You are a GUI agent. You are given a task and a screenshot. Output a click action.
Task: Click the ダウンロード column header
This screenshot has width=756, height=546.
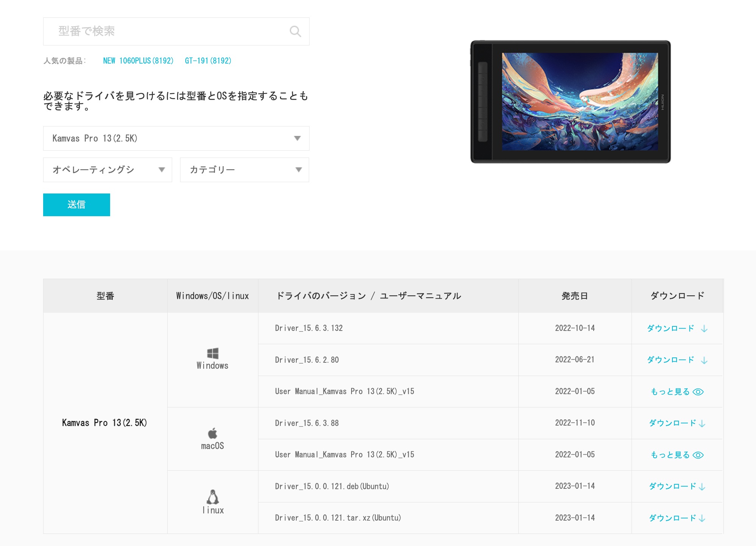click(677, 296)
